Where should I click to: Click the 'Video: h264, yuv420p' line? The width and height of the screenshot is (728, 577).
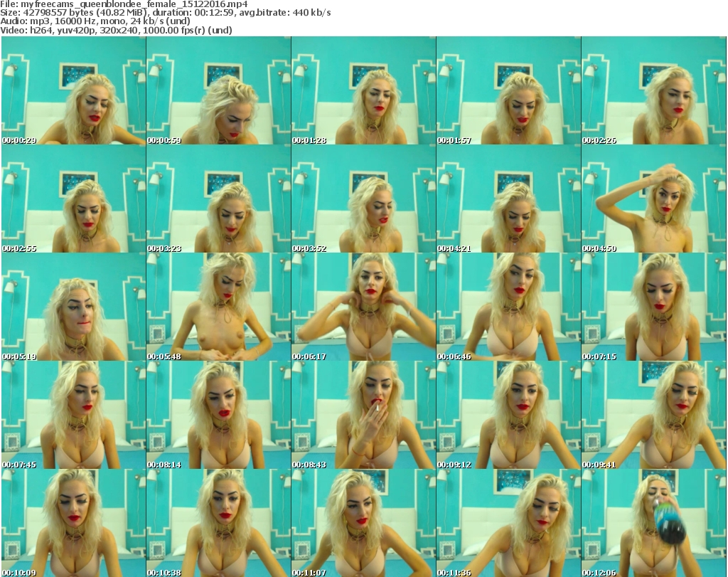tap(116, 30)
